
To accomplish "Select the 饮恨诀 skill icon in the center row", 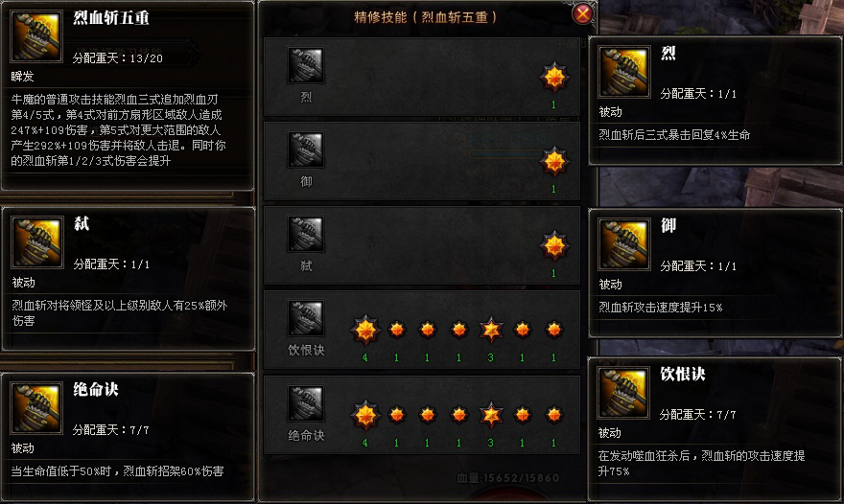I will (x=306, y=318).
